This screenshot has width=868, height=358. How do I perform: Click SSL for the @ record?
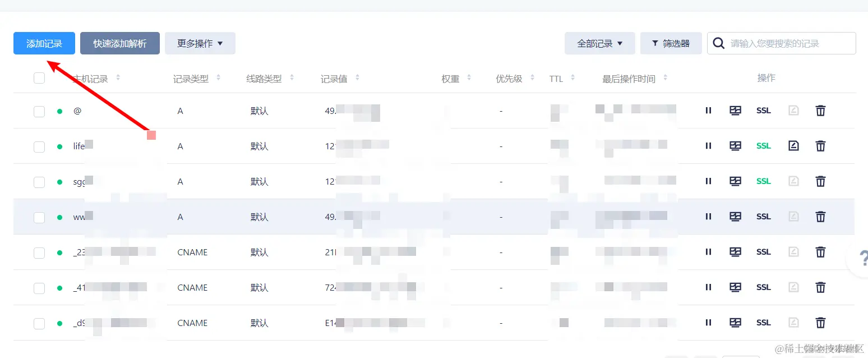click(x=764, y=111)
